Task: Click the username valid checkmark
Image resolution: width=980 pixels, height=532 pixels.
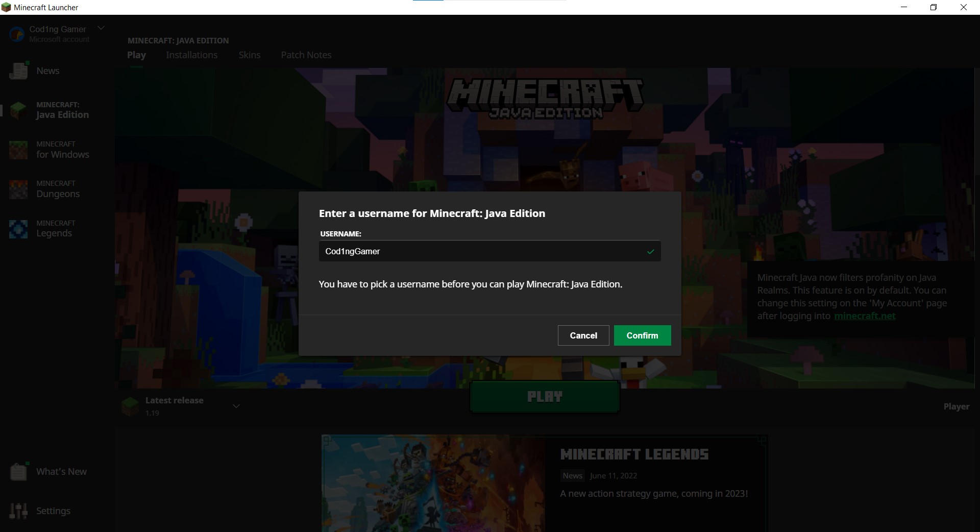Action: [x=650, y=251]
